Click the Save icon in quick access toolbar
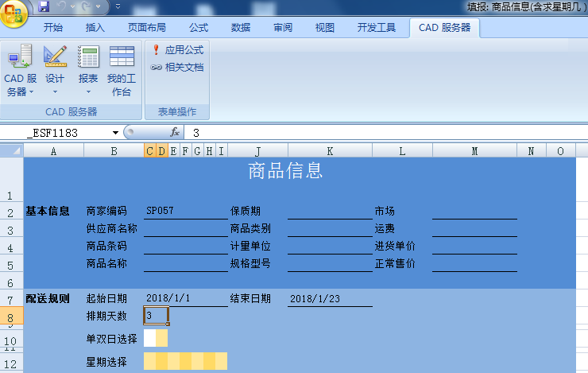Screen dimensions: 588x373 click(44, 6)
